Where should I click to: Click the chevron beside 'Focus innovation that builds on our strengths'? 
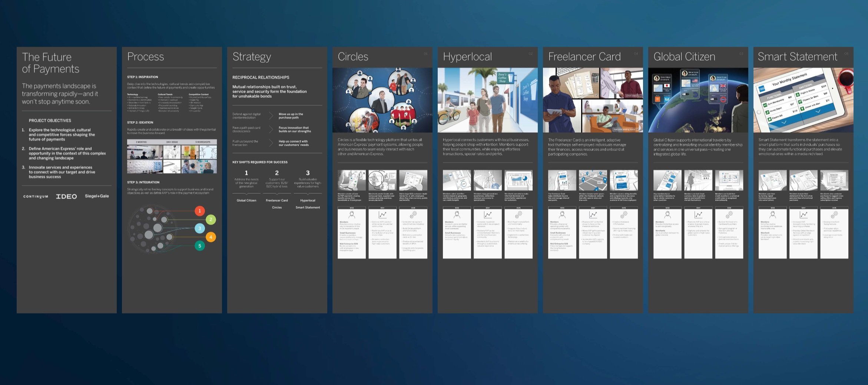click(271, 129)
